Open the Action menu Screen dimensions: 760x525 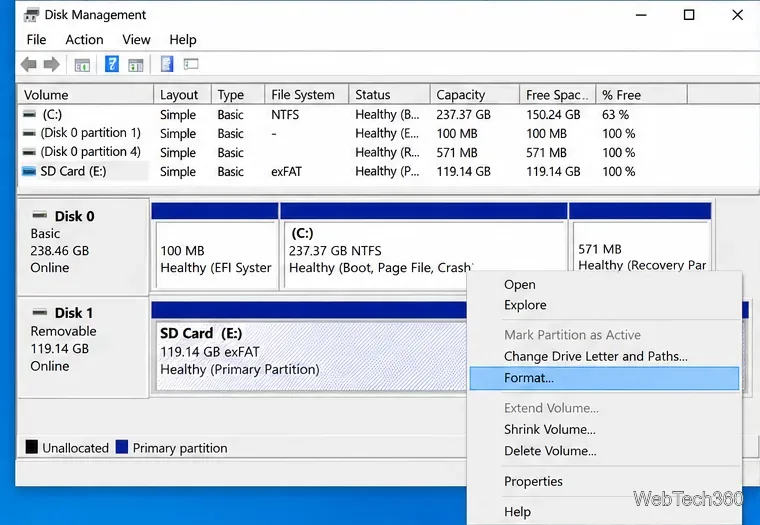(x=84, y=40)
